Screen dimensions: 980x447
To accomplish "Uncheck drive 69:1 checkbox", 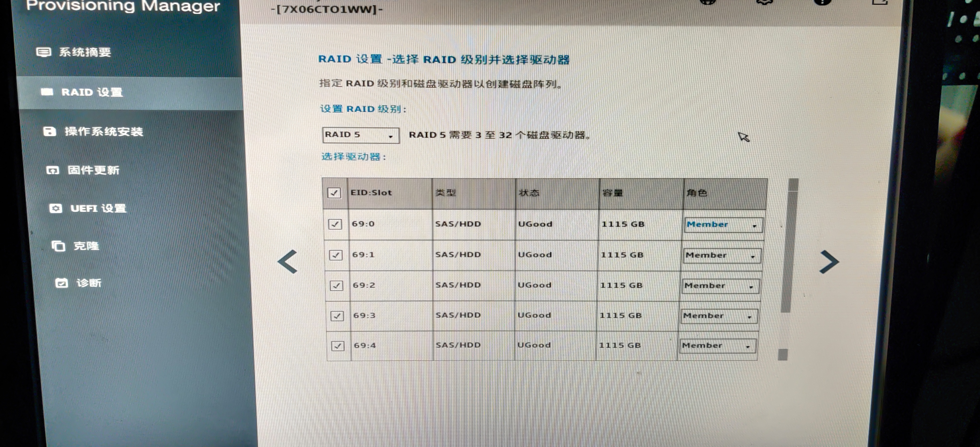I will click(x=336, y=255).
